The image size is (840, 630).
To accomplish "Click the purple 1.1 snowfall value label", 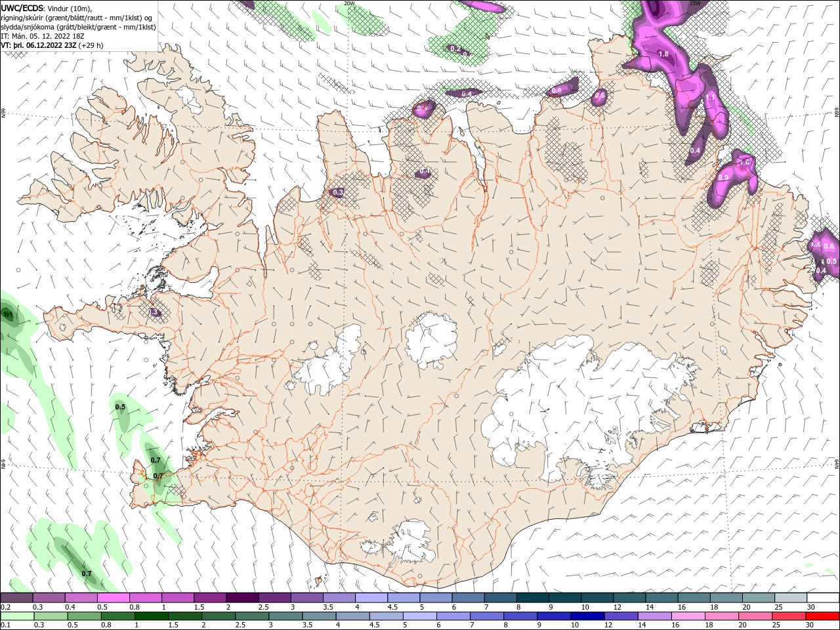I will [709, 97].
